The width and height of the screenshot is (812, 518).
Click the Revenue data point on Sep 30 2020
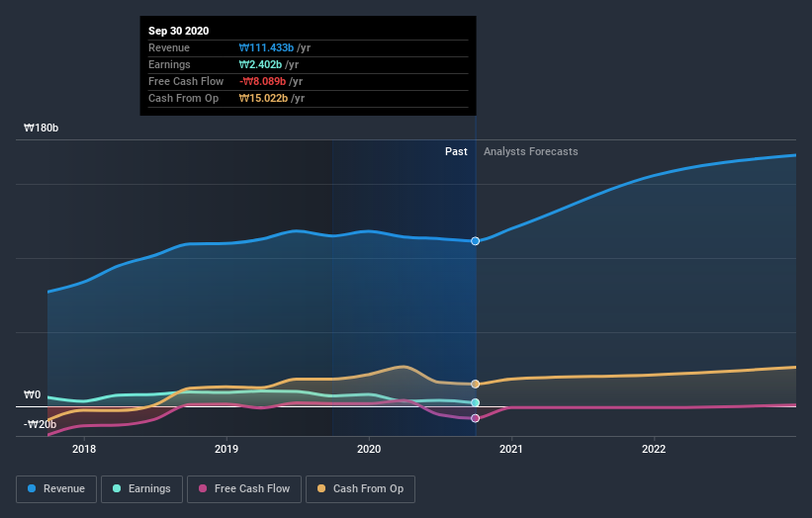[x=475, y=241]
